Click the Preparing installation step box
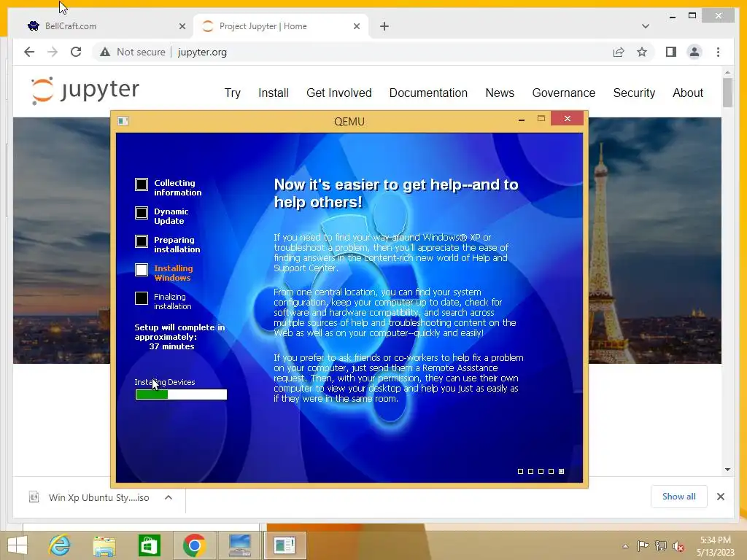Viewport: 747px width, 560px height. tap(142, 241)
